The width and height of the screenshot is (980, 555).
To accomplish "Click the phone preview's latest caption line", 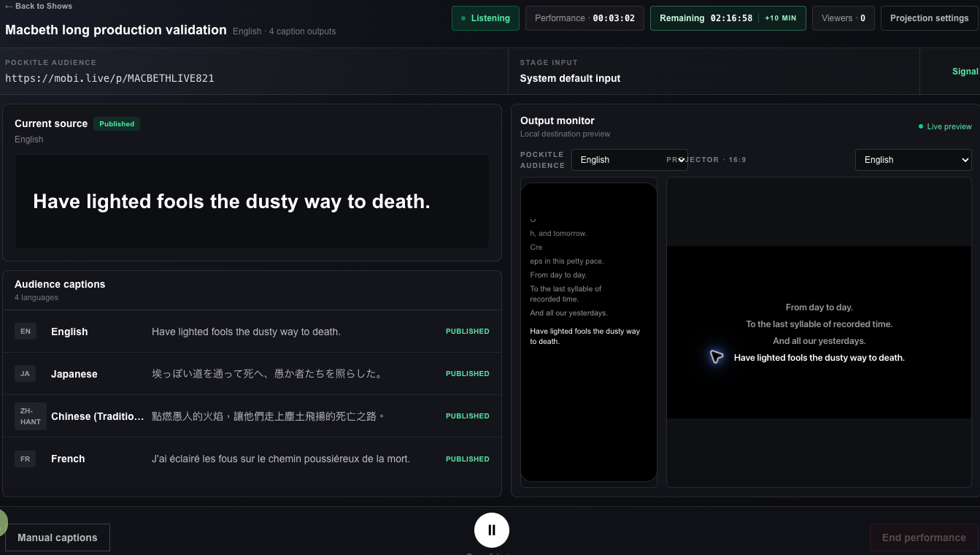I will 584,336.
